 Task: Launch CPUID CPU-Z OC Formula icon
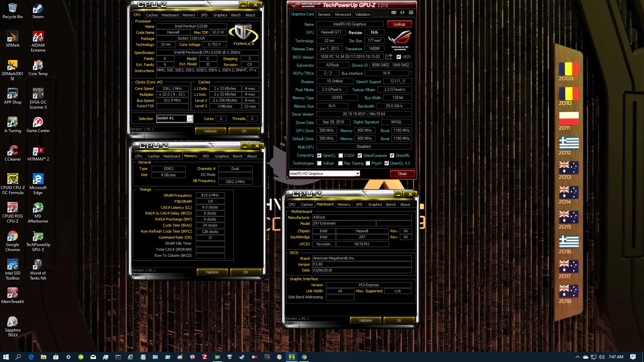(12, 184)
